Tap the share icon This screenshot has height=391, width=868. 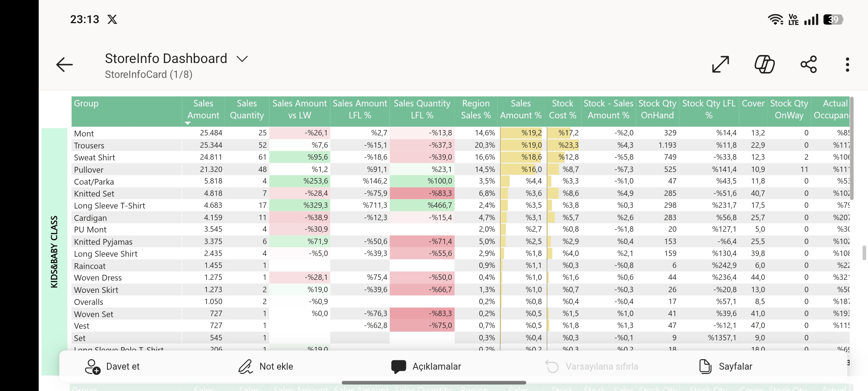point(809,64)
